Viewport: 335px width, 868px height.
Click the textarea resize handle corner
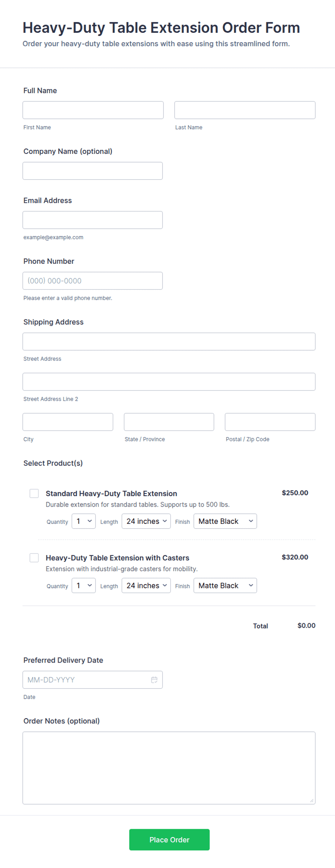pos(312,801)
